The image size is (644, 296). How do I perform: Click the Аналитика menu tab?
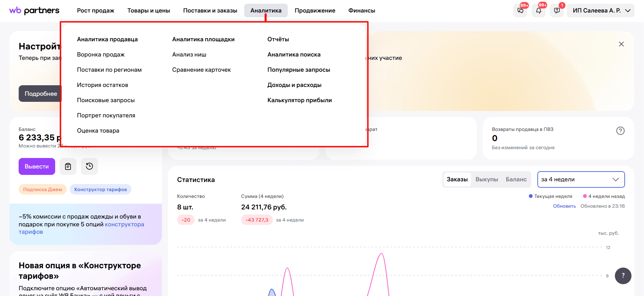point(266,10)
